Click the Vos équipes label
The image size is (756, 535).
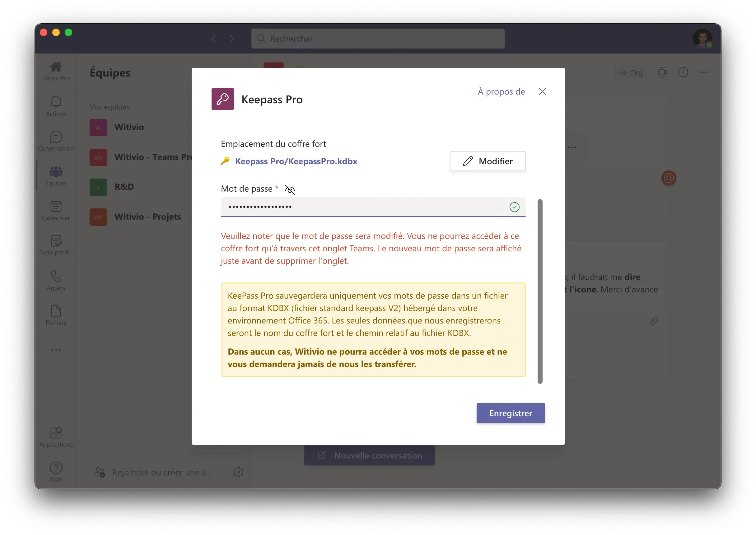tap(110, 107)
